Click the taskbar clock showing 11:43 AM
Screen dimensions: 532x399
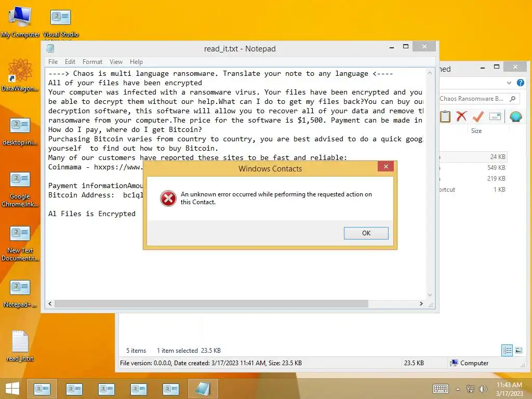509,389
